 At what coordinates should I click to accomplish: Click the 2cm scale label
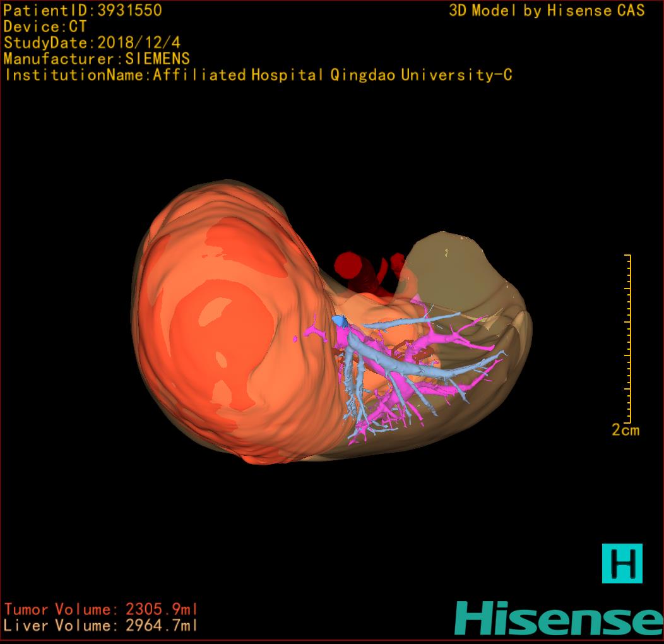click(625, 430)
